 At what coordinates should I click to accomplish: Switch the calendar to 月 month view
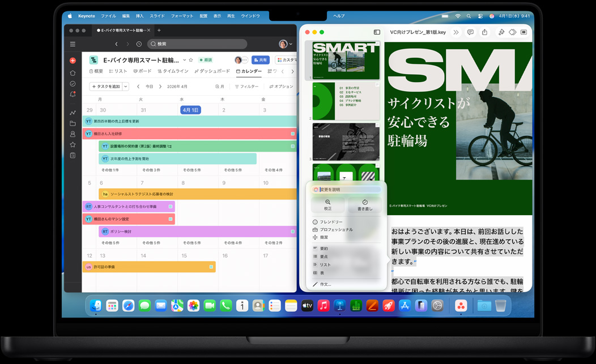pyautogui.click(x=223, y=86)
